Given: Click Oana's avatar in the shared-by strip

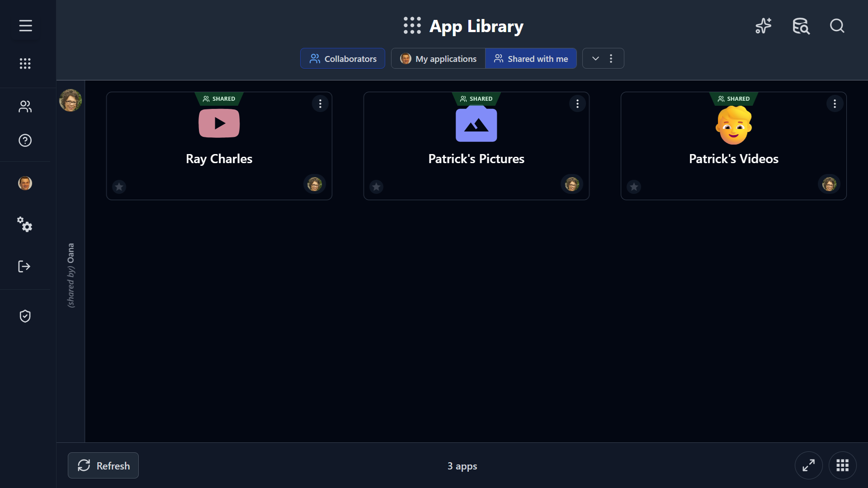Looking at the screenshot, I should click(x=71, y=100).
